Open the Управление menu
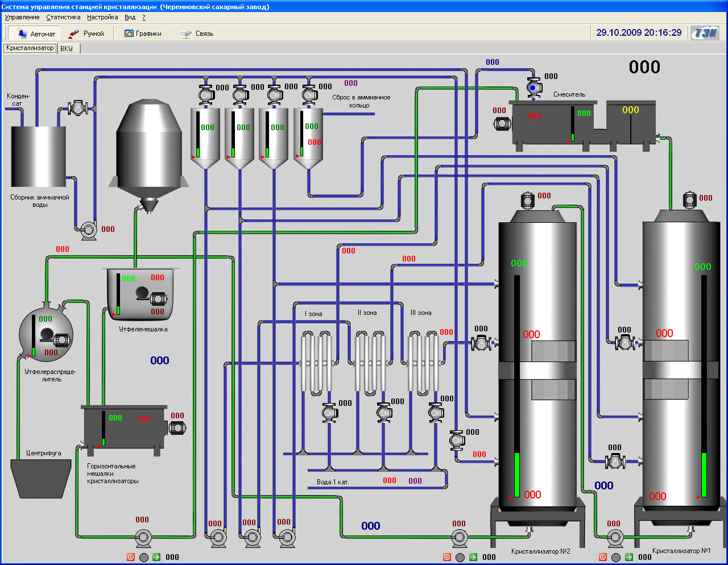 tap(22, 17)
